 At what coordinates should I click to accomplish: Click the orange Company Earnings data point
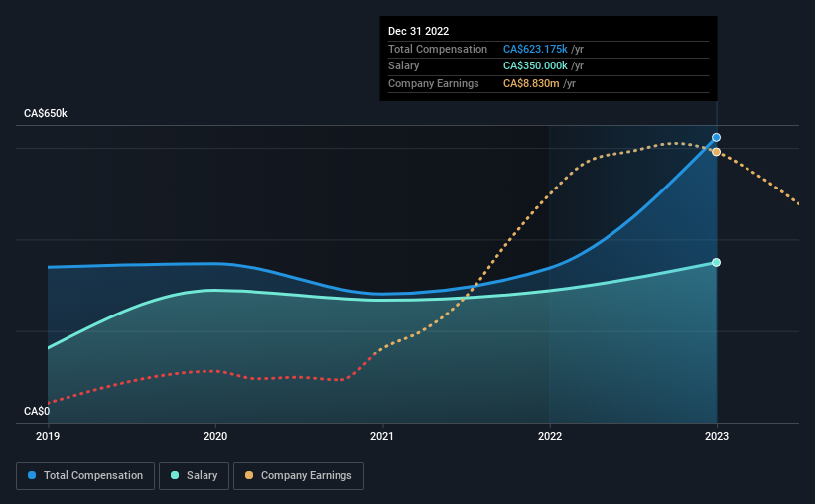[x=717, y=152]
